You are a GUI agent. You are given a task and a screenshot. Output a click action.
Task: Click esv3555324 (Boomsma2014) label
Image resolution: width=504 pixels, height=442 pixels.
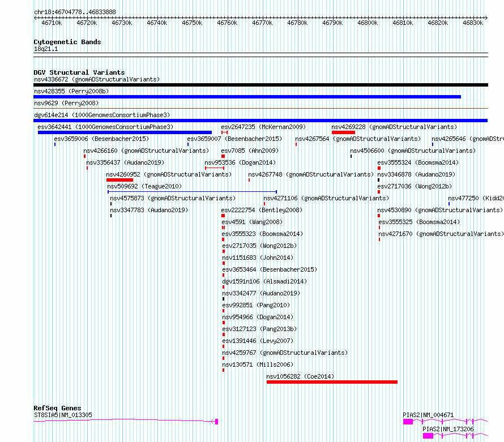point(418,162)
